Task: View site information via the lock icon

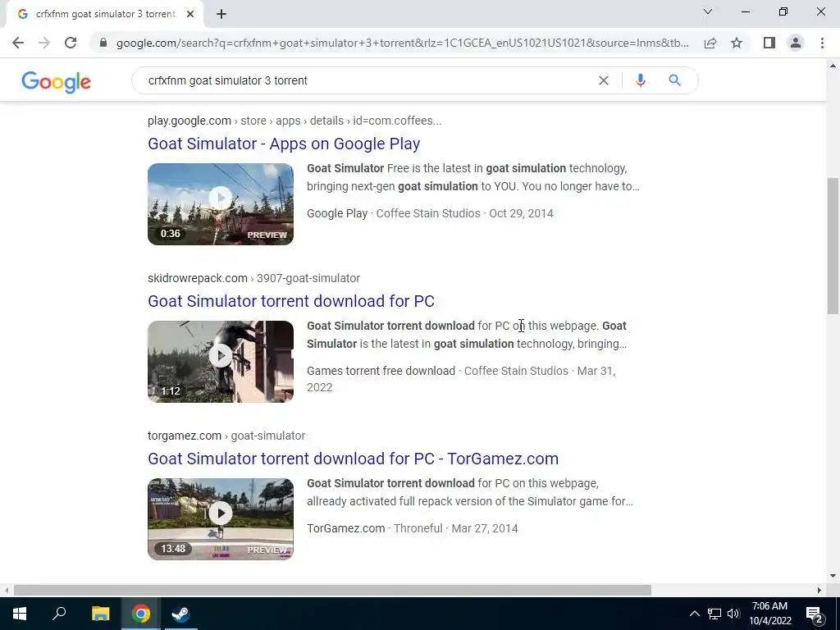Action: coord(103,43)
